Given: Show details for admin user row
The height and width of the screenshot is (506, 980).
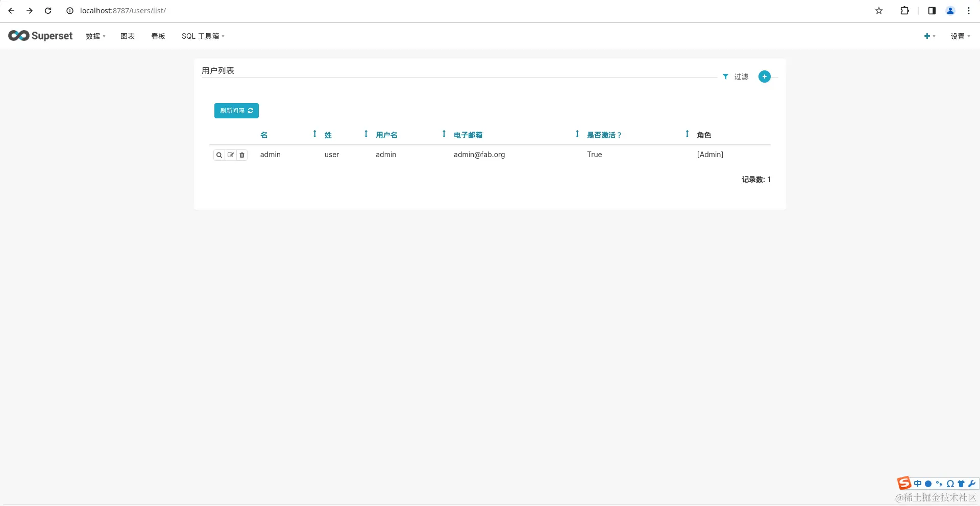Looking at the screenshot, I should click(x=219, y=155).
